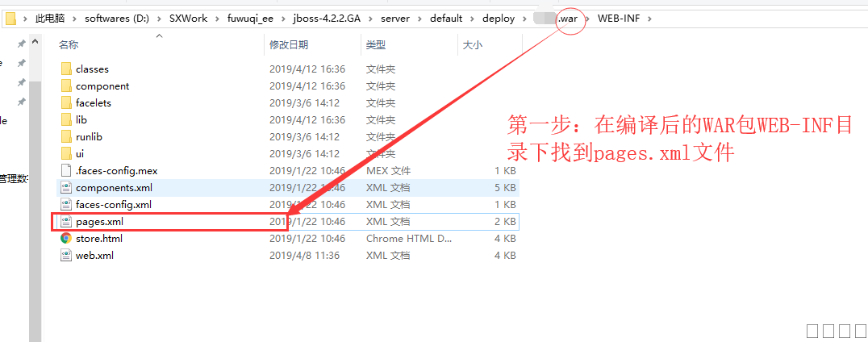The image size is (868, 342).
Task: Click the pages.xml file icon
Action: coord(66,222)
